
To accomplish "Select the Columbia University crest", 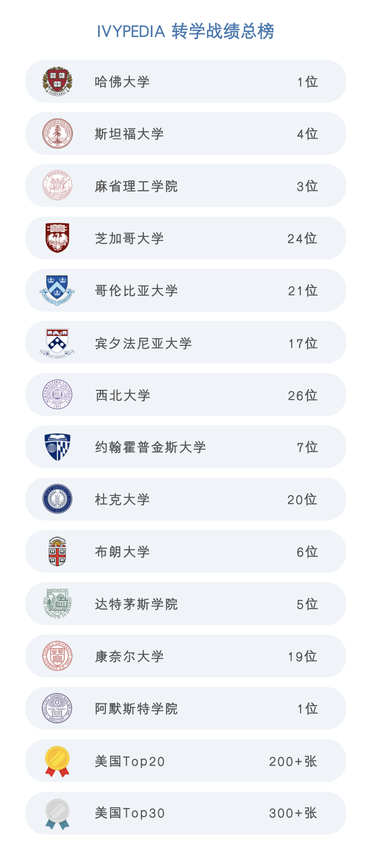I will point(57,290).
